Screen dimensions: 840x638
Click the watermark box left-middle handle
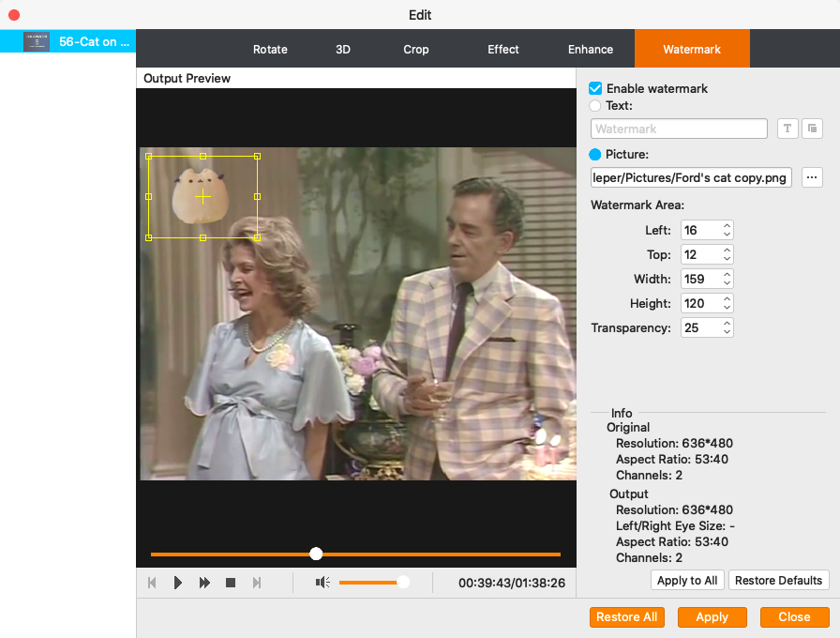149,197
